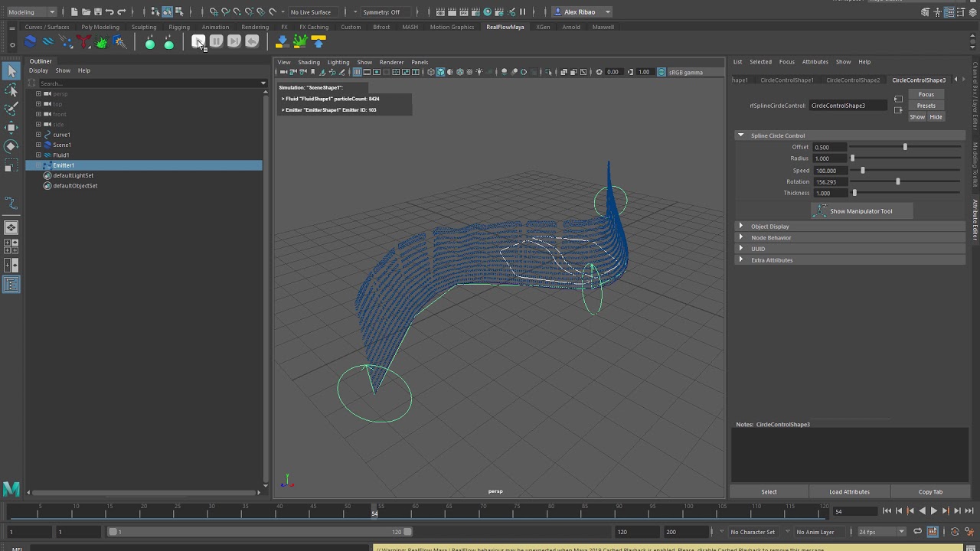This screenshot has height=551, width=980.
Task: Click the Radius value input field
Action: pos(829,158)
